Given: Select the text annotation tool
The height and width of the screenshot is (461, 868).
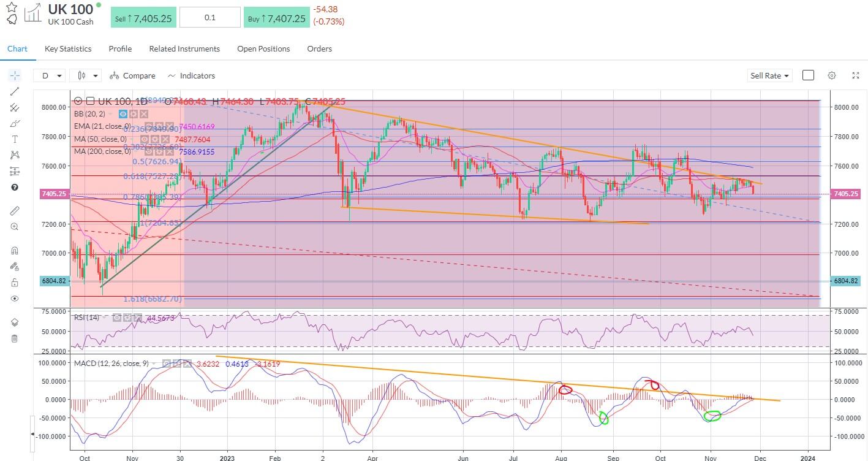Looking at the screenshot, I should coord(15,139).
